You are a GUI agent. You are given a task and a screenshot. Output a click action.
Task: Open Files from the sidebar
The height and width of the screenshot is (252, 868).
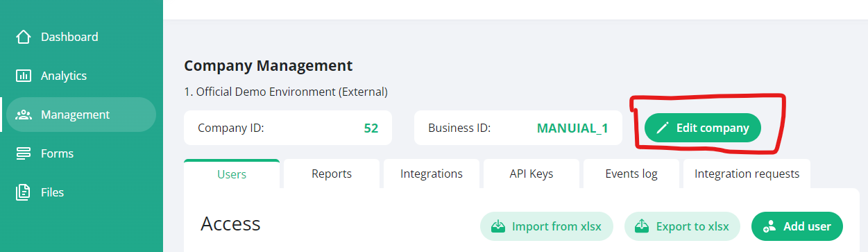(x=81, y=192)
